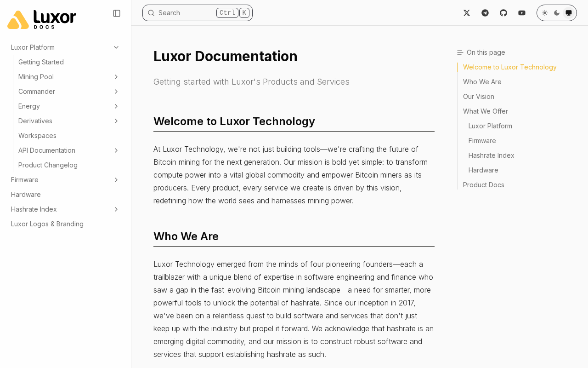Select Energy in sidebar
This screenshot has height=368, width=588.
coord(29,106)
